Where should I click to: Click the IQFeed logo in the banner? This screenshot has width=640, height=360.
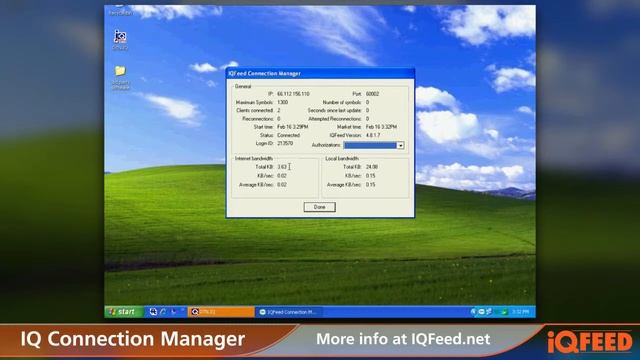point(589,342)
